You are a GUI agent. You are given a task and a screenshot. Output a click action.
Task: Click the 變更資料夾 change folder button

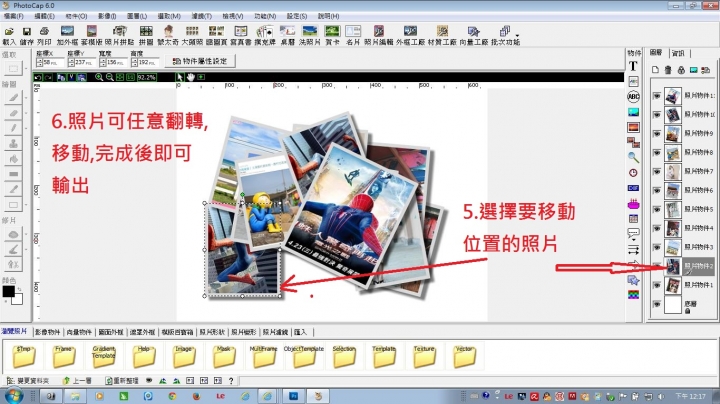[x=28, y=381]
